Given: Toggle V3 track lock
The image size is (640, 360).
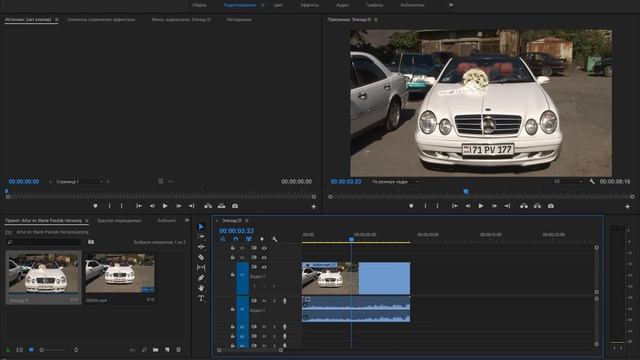Looking at the screenshot, I should [x=233, y=248].
